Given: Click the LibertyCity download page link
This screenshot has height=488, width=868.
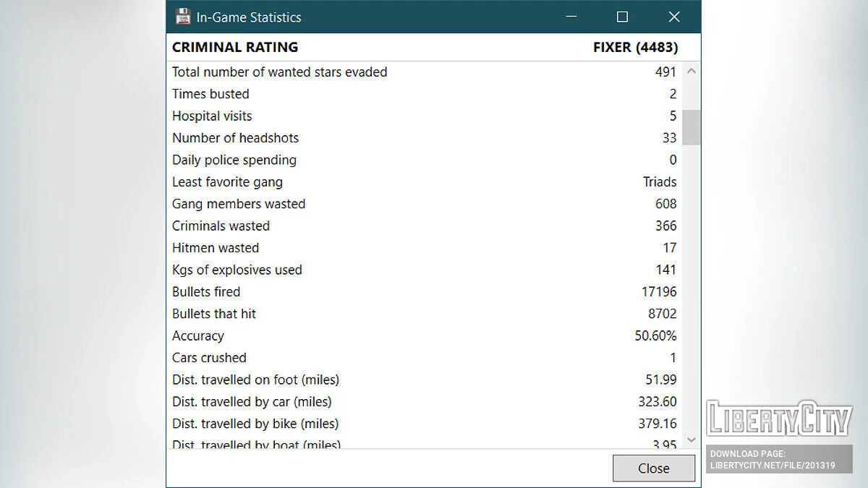Looking at the screenshot, I should 773,460.
